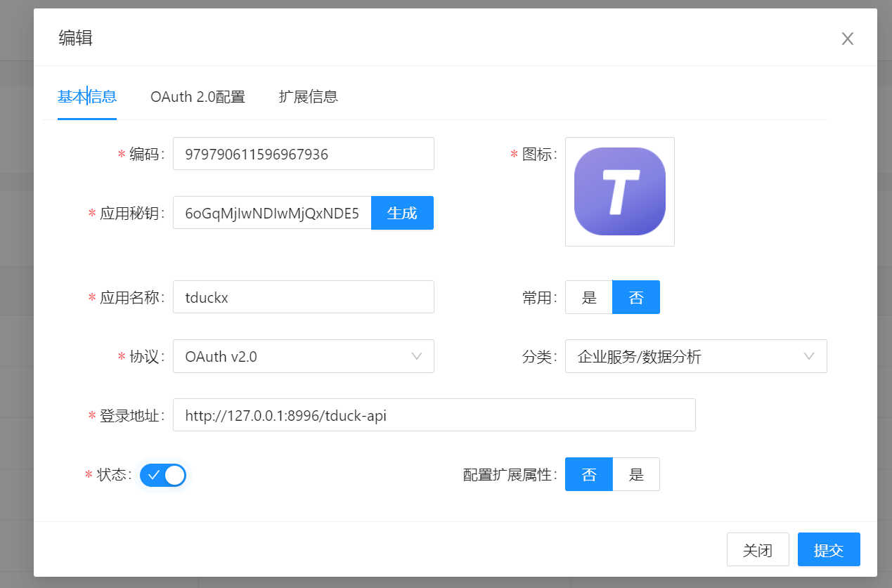
Task: Select 是 for 常用
Action: point(589,297)
